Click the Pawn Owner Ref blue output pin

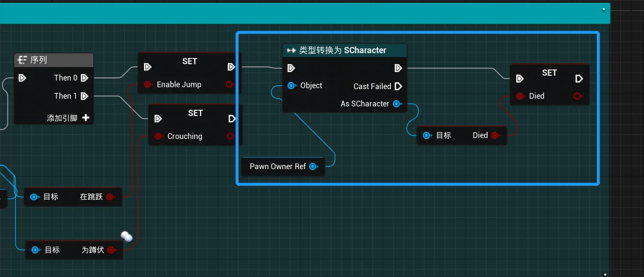click(313, 167)
